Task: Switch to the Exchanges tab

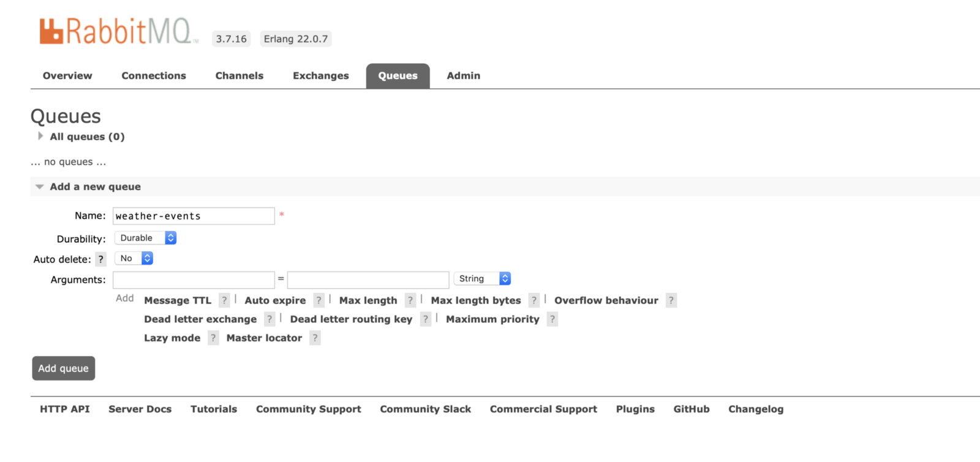Action: click(321, 76)
